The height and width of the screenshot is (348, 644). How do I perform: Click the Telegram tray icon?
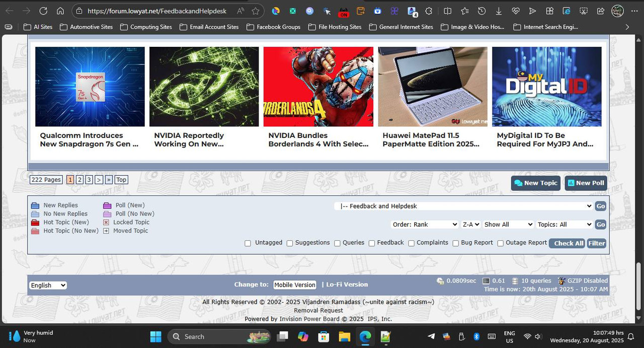tap(431, 336)
